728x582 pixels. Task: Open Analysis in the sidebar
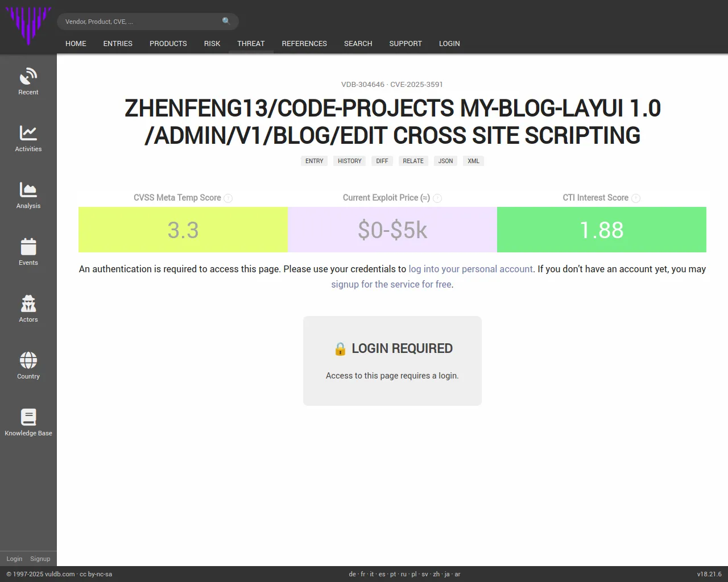tap(28, 195)
